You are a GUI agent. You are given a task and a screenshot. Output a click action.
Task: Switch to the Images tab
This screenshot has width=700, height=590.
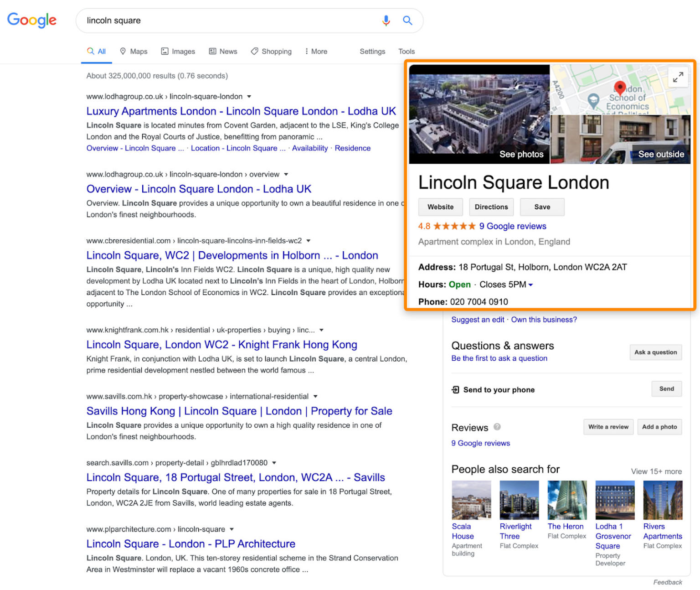click(178, 52)
